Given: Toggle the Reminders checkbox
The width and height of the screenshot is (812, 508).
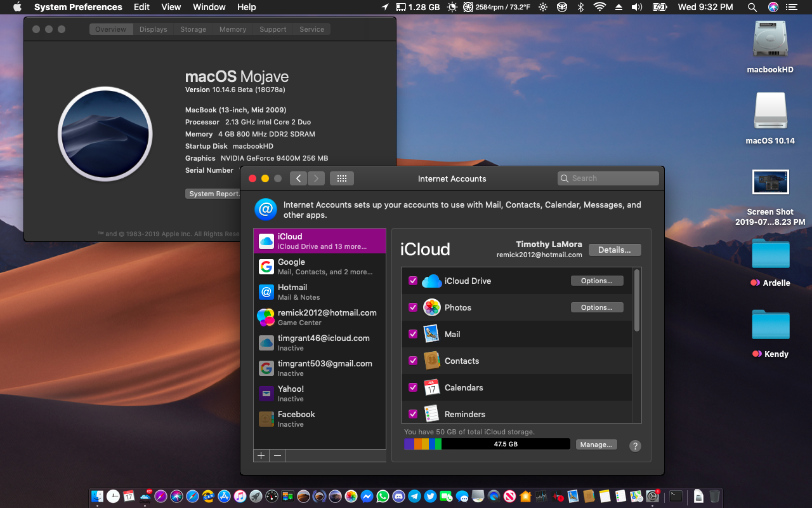Looking at the screenshot, I should (x=413, y=414).
